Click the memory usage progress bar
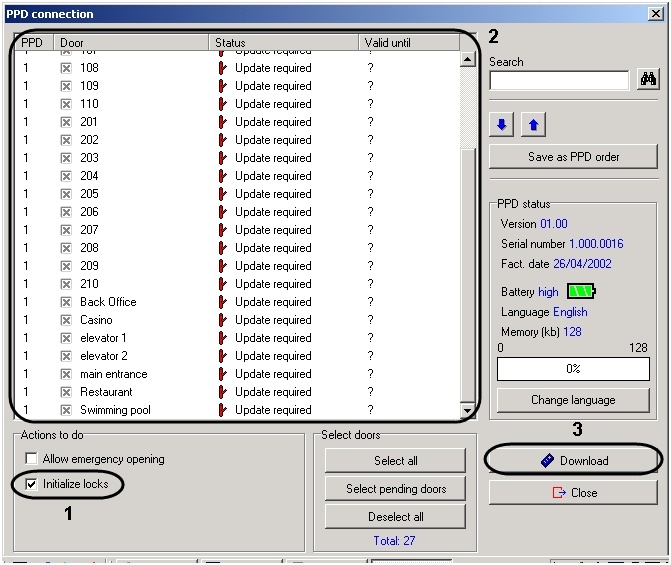This screenshot has height=565, width=671. [573, 368]
